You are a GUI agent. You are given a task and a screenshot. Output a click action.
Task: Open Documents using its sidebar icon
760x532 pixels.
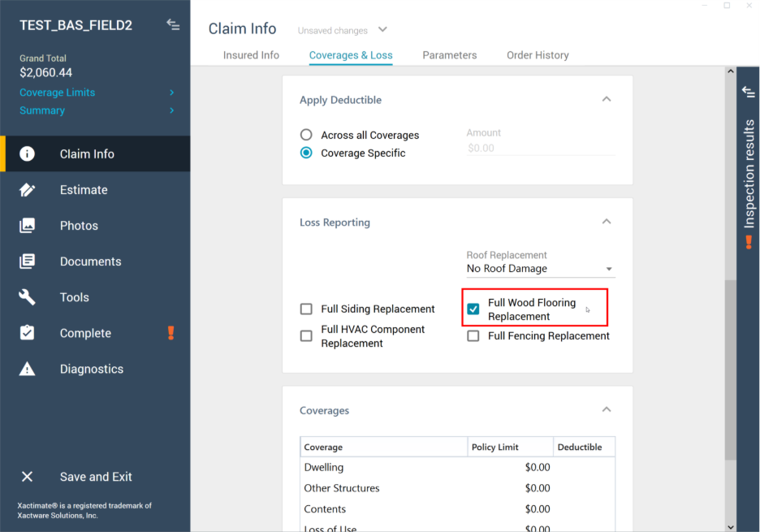coord(28,262)
